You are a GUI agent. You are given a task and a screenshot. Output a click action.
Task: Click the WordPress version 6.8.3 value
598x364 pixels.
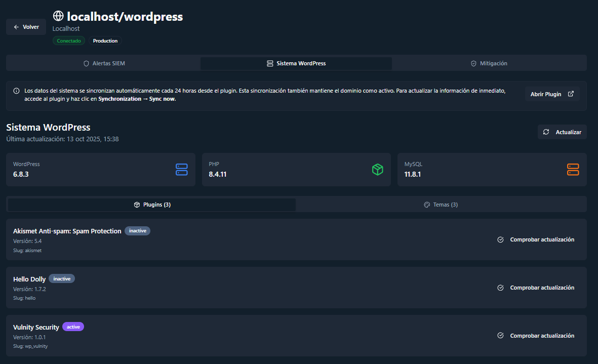[x=21, y=174]
